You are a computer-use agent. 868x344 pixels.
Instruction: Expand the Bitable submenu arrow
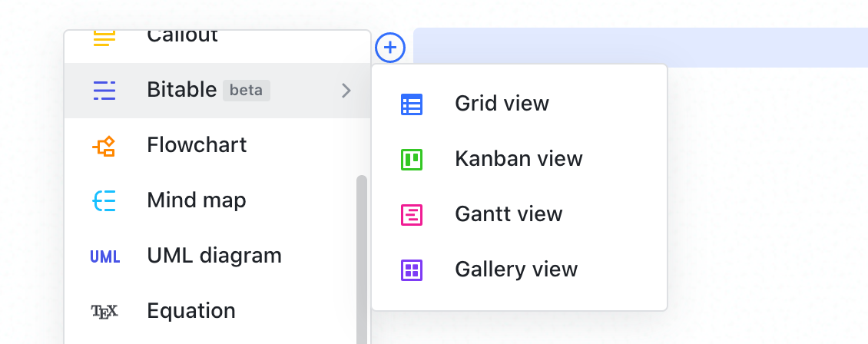[346, 91]
